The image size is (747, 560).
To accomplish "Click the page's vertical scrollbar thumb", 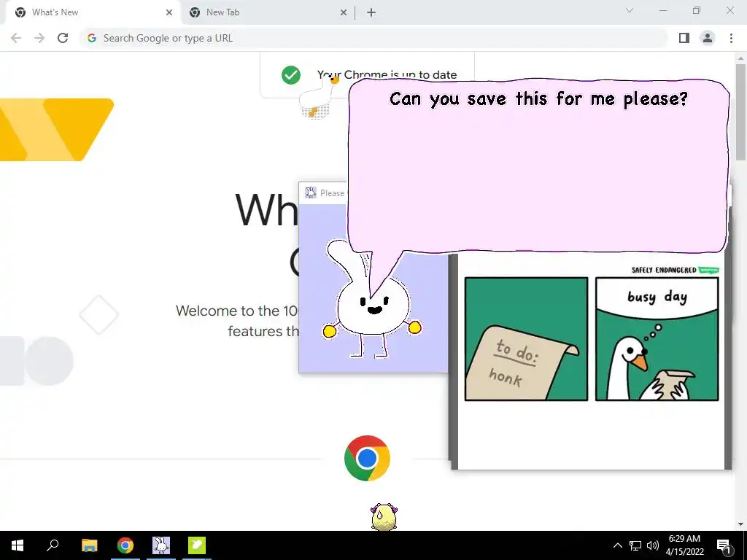I will click(x=741, y=112).
